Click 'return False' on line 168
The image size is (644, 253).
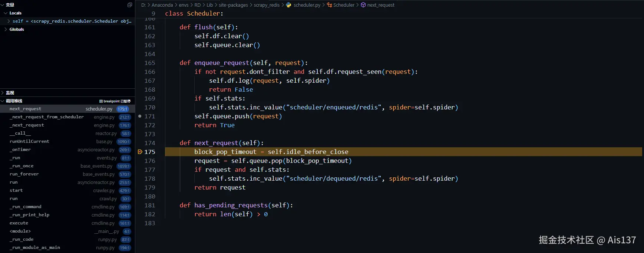click(x=231, y=89)
